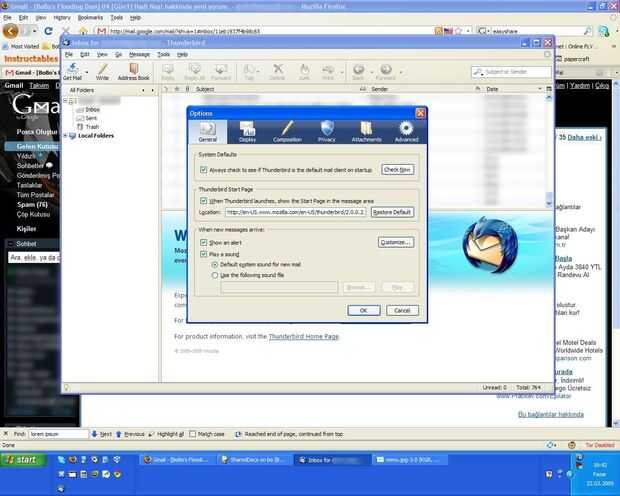
Task: Open Get Mail dropdown arrow
Action: pos(87,72)
